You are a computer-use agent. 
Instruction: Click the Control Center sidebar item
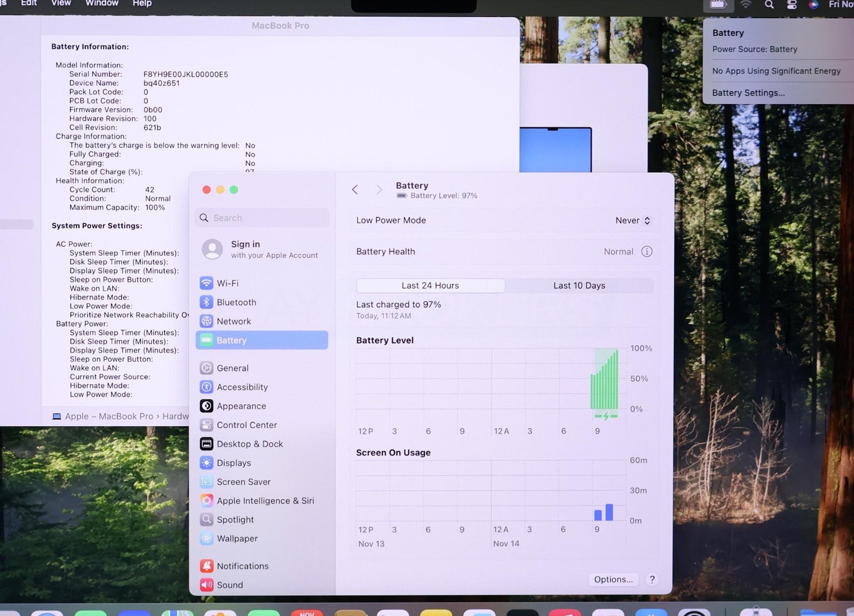pos(246,425)
